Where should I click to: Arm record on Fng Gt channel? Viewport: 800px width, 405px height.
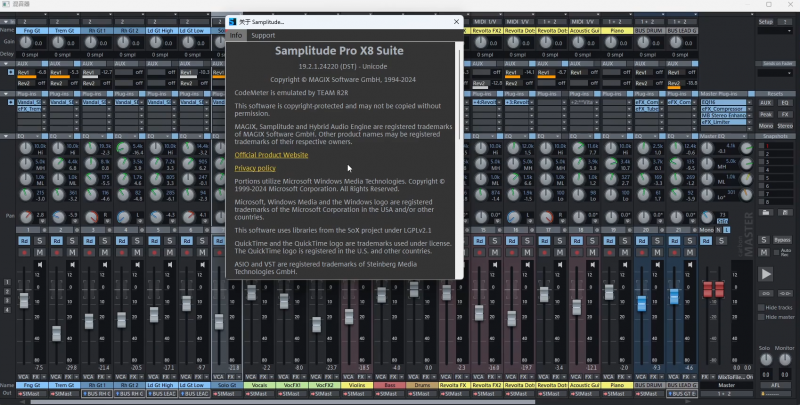(24, 252)
